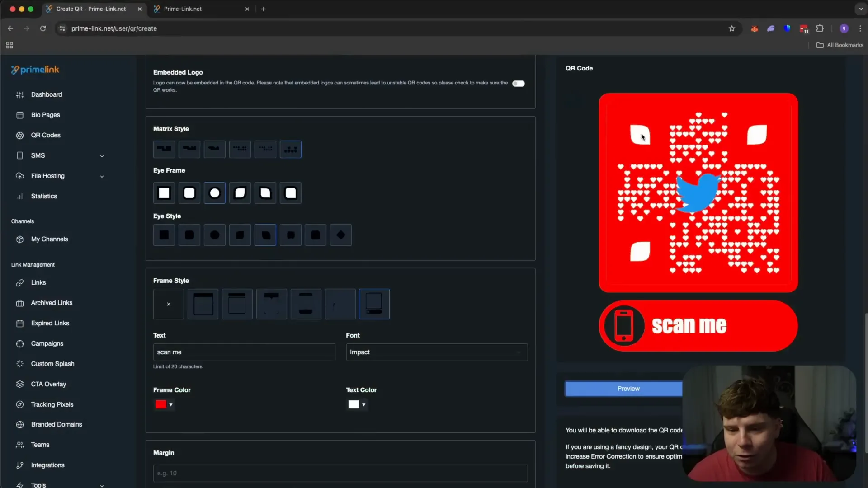Viewport: 868px width, 488px height.
Task: Click the frame Text input field
Action: 244,352
